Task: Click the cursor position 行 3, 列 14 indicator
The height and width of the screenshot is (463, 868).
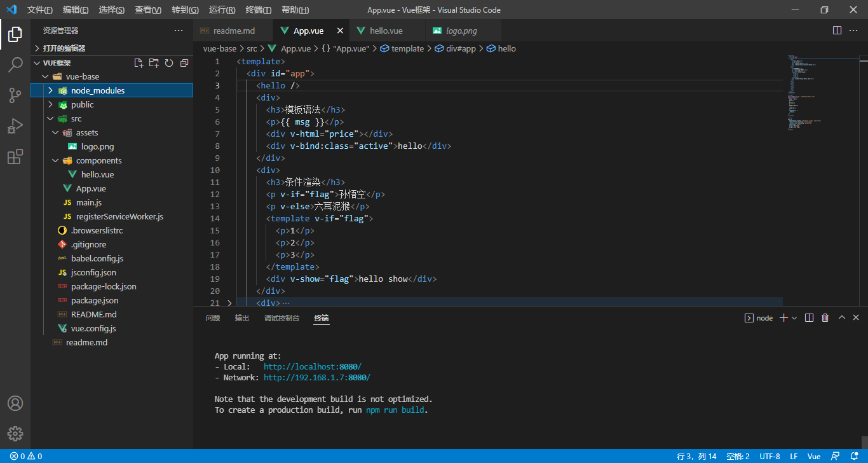Action: (697, 456)
